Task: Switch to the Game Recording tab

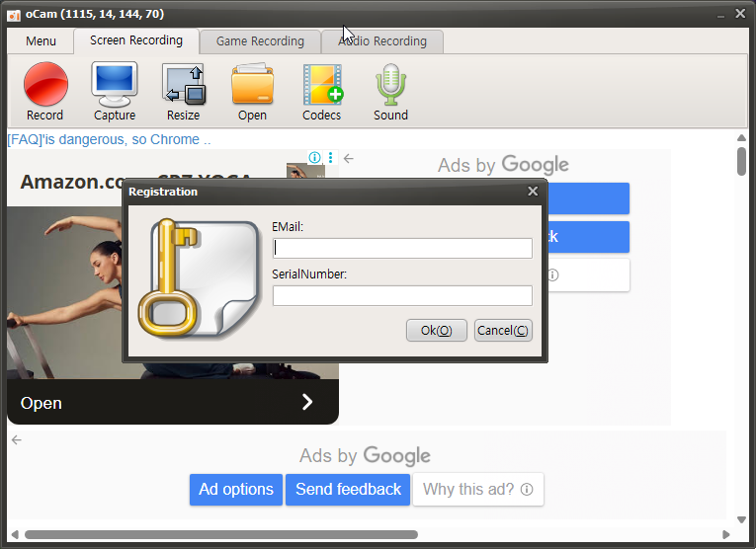Action: (x=260, y=41)
